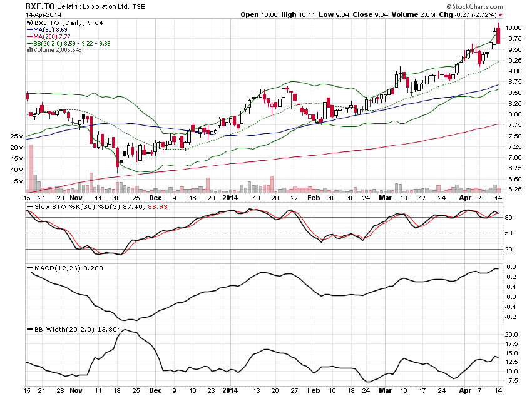Click the tall pink volume bar near Oct 15

click(x=31, y=168)
